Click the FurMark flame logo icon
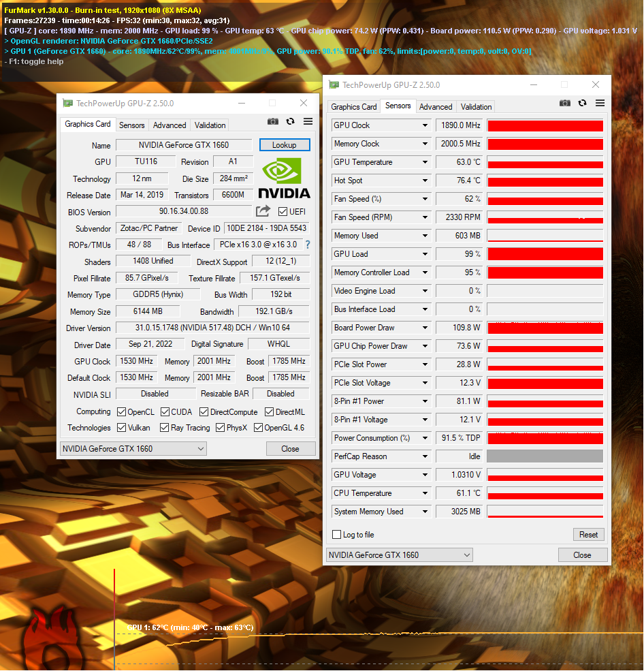Image resolution: width=644 pixels, height=671 pixels. pos(50,638)
